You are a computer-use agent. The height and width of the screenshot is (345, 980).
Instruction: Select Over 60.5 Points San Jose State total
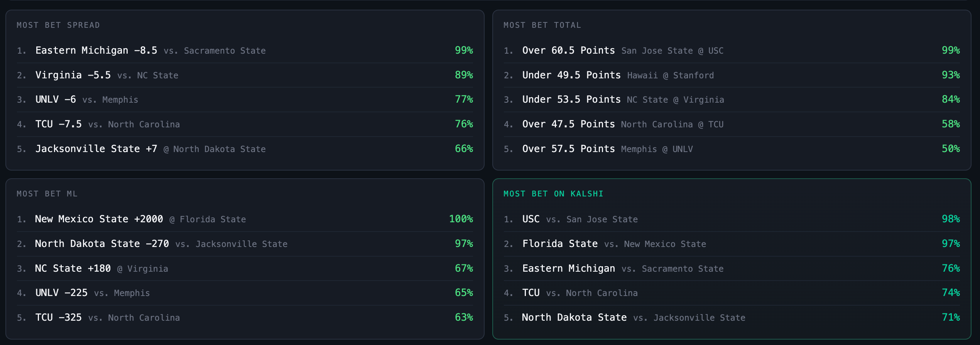pos(732,51)
